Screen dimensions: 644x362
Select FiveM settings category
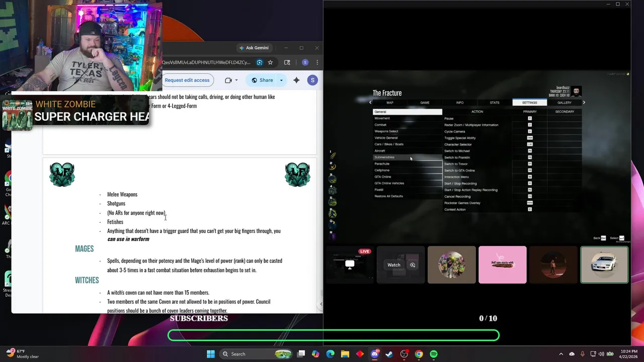[x=408, y=190]
